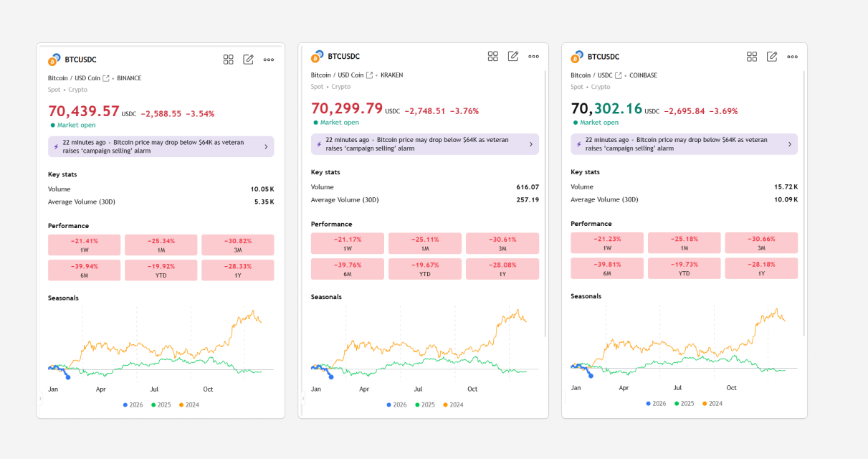Click the edit note icon in Binance panel

click(x=248, y=60)
